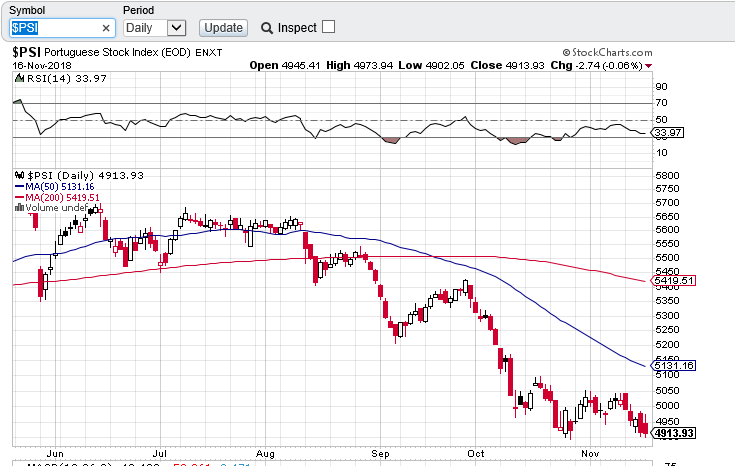This screenshot has height=466, width=735.
Task: Click the Jul label on the time axis
Action: (x=160, y=454)
